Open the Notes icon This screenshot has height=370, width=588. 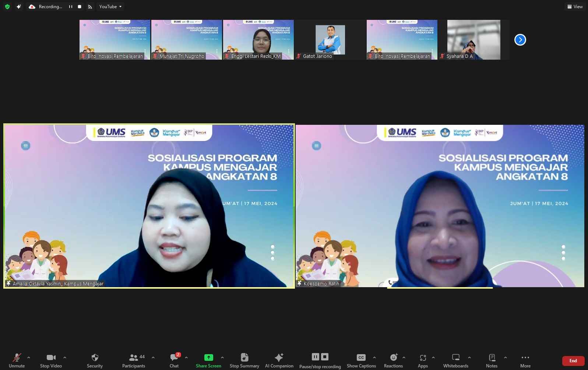(492, 357)
